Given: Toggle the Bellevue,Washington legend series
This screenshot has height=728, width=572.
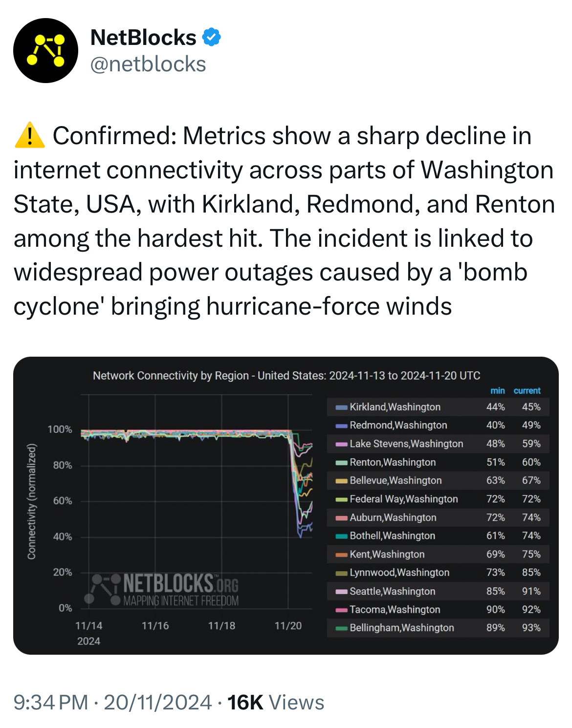Looking at the screenshot, I should tap(438, 480).
